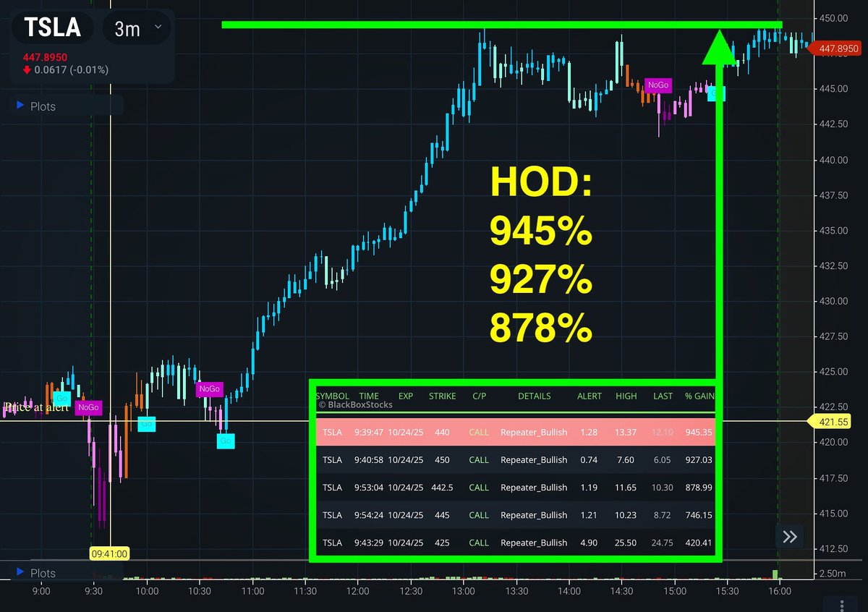Click the 9:00 time axis label
Viewport: 868px width, 612px height.
[x=42, y=592]
